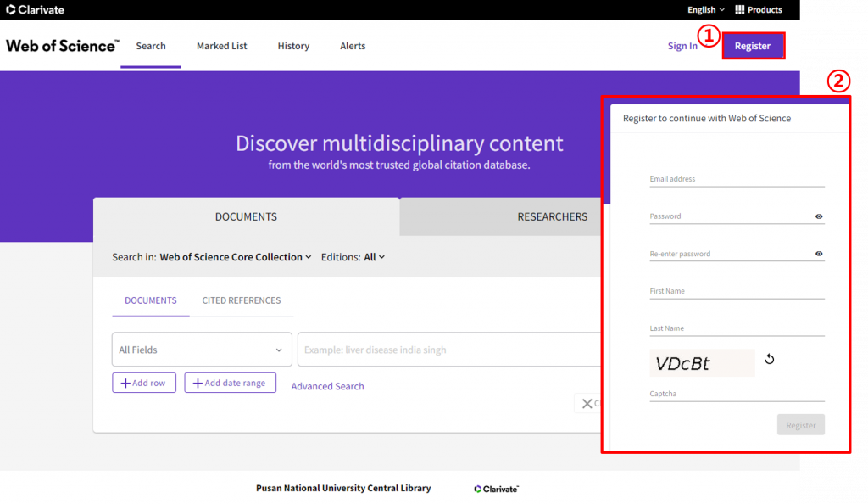This screenshot has height=504, width=868.
Task: Toggle Re-enter password visibility eye
Action: tap(819, 254)
